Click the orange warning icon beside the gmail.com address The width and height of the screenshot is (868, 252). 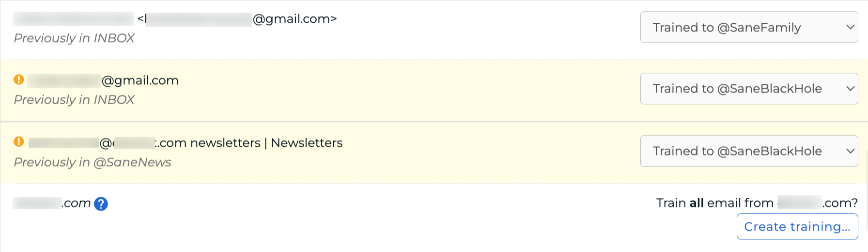[19, 79]
